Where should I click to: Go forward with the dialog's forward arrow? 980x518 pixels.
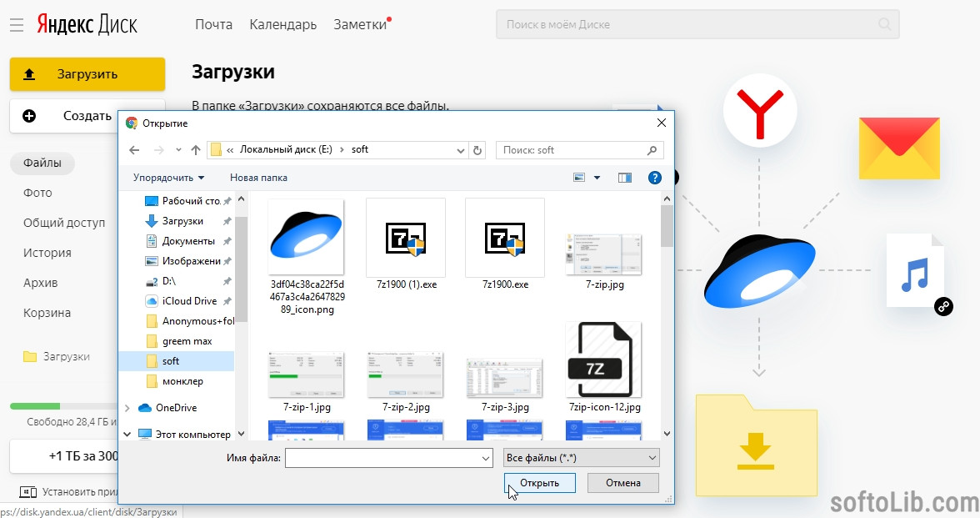158,150
